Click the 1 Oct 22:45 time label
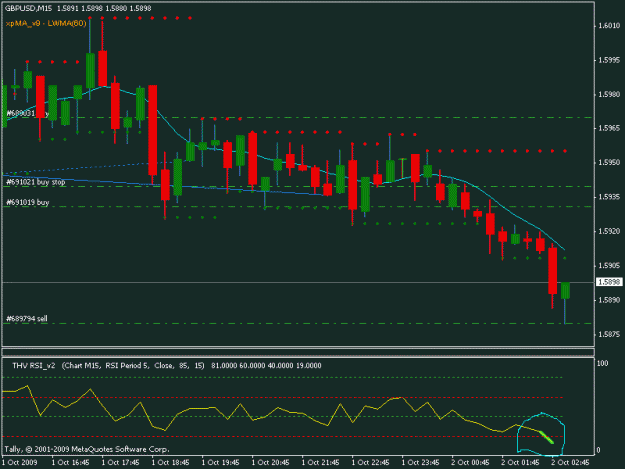625x469 pixels. coord(370,463)
